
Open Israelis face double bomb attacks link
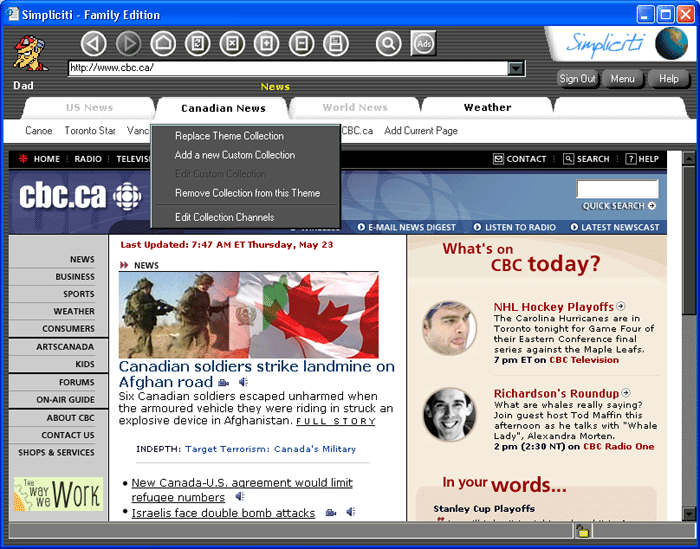point(223,513)
